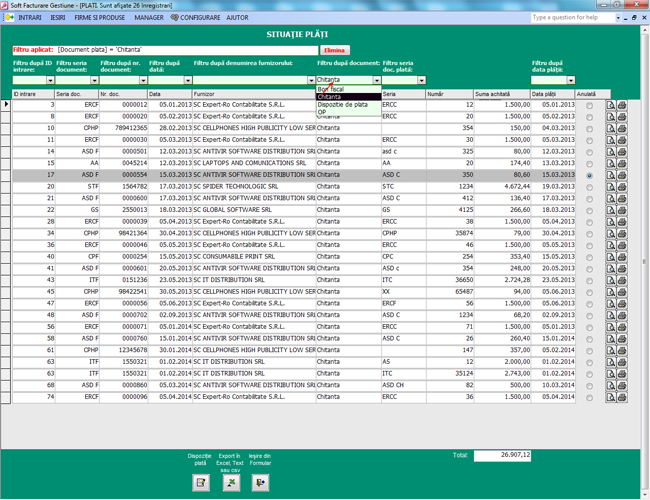Toggle Anulata radio for ID intrare 10
Screen dimensions: 650x500
tap(589, 129)
